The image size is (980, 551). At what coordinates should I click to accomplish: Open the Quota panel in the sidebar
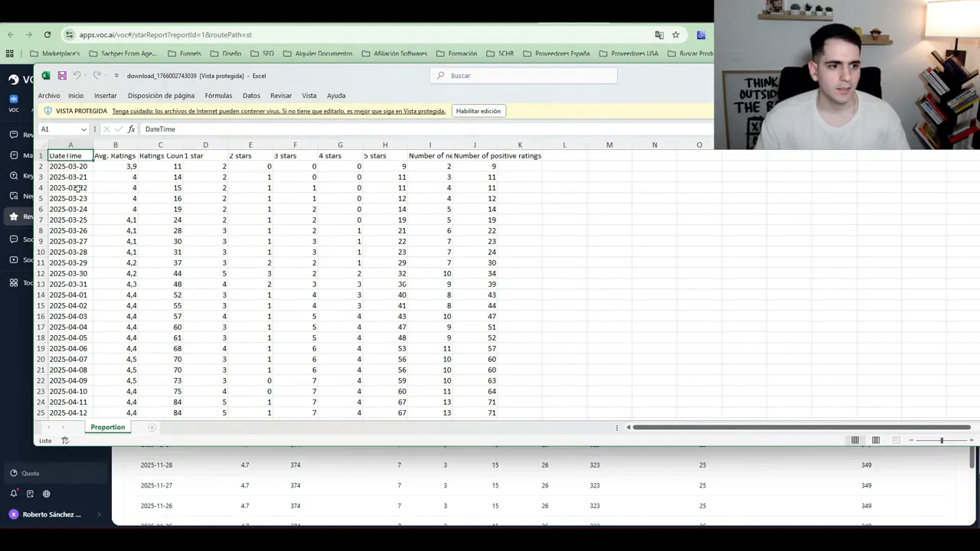click(31, 473)
